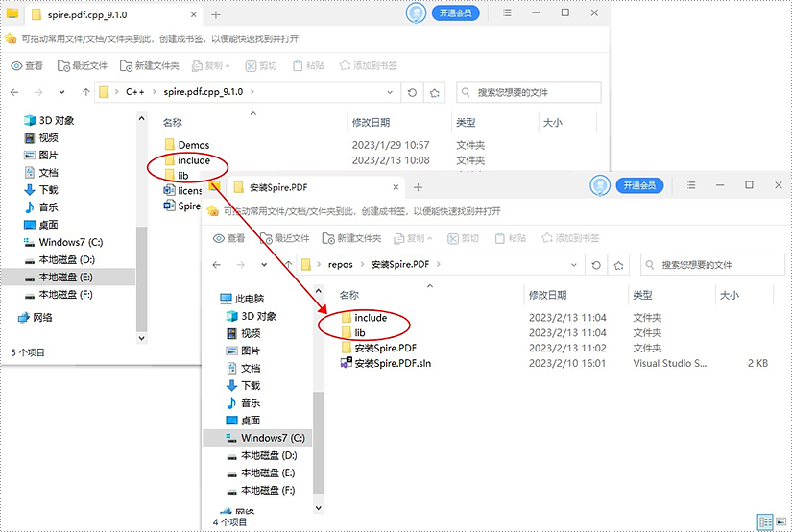Select 本地磁盘 (E:) in spire.pdf.cpp_9.1.0 sidebar
Image resolution: width=792 pixels, height=532 pixels.
[68, 277]
